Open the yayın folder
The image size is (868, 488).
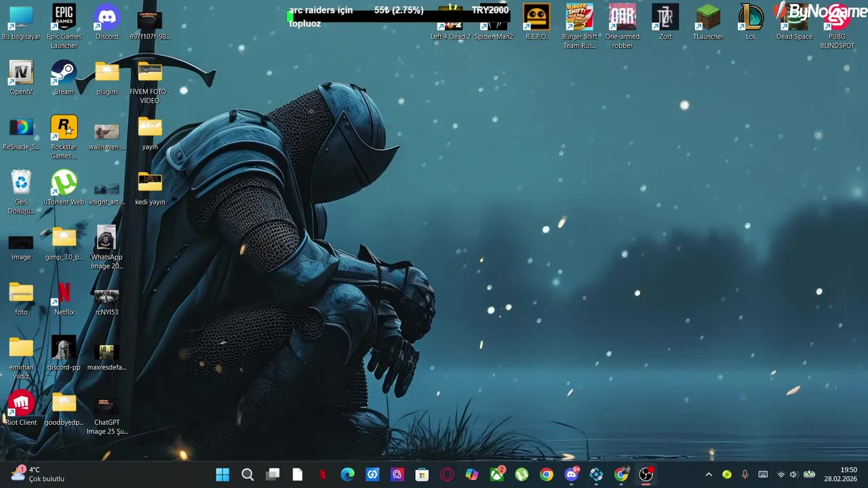click(150, 133)
